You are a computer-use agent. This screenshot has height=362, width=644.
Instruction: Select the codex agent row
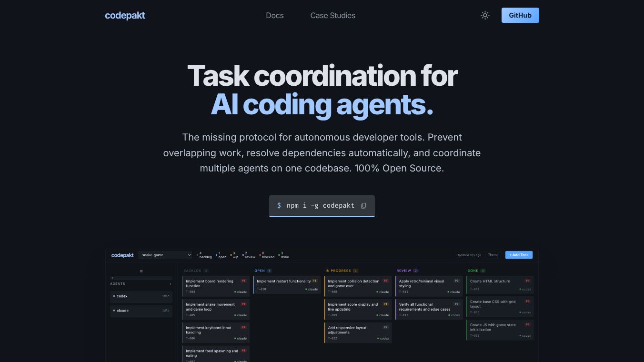coord(141,296)
